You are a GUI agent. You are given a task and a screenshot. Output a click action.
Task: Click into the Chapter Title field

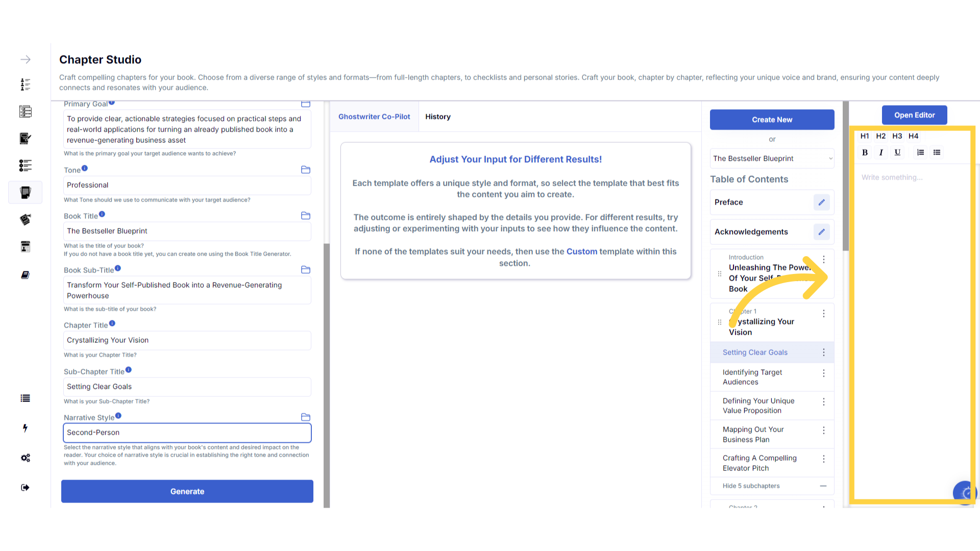click(187, 340)
